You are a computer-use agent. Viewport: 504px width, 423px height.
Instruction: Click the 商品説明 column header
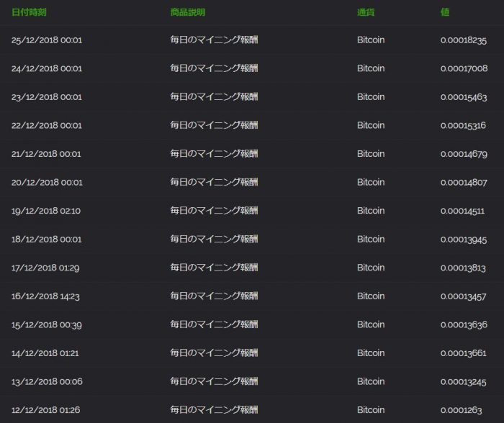pos(188,12)
